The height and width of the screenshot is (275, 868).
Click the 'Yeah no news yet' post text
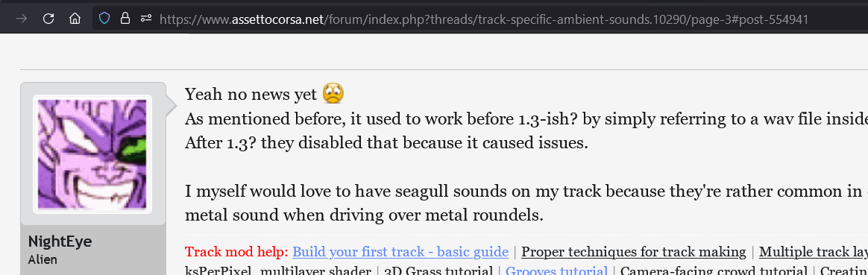251,94
